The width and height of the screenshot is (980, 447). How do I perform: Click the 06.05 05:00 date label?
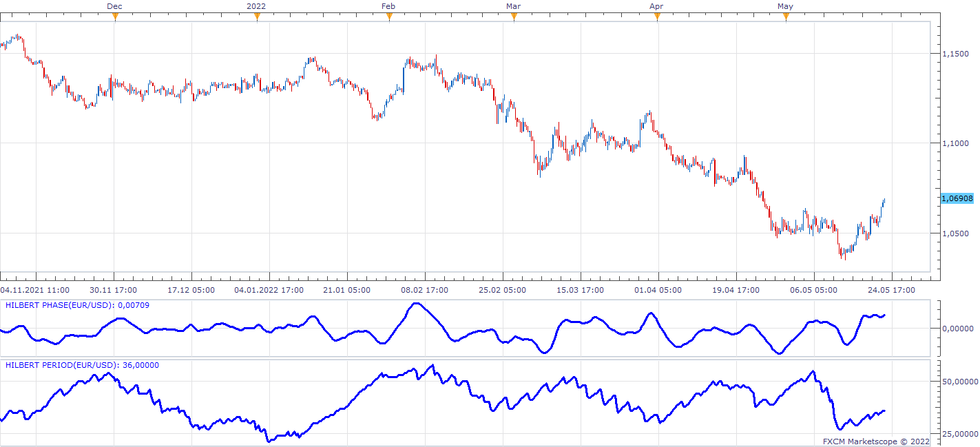point(814,290)
